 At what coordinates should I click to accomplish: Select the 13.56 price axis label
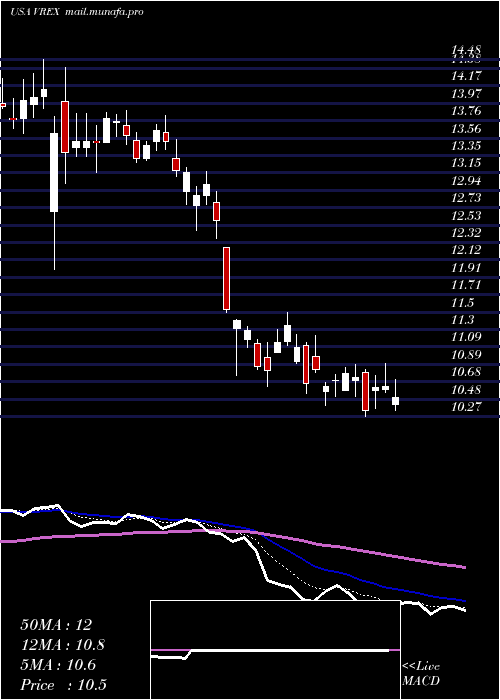click(467, 129)
